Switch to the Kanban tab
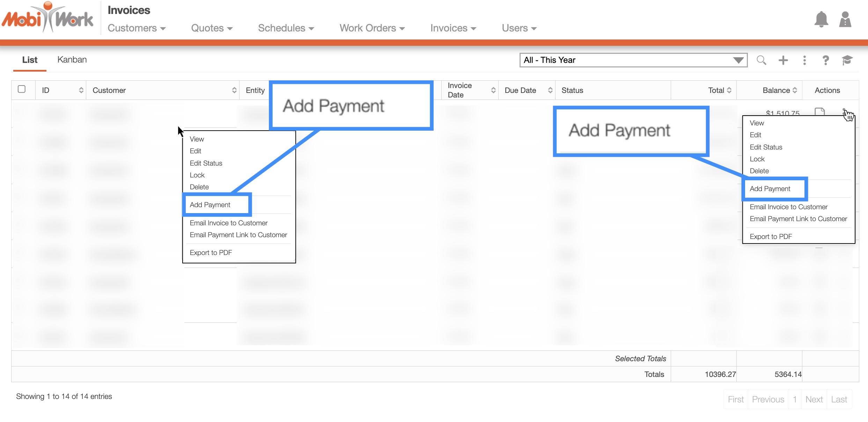The width and height of the screenshot is (868, 422). click(72, 60)
